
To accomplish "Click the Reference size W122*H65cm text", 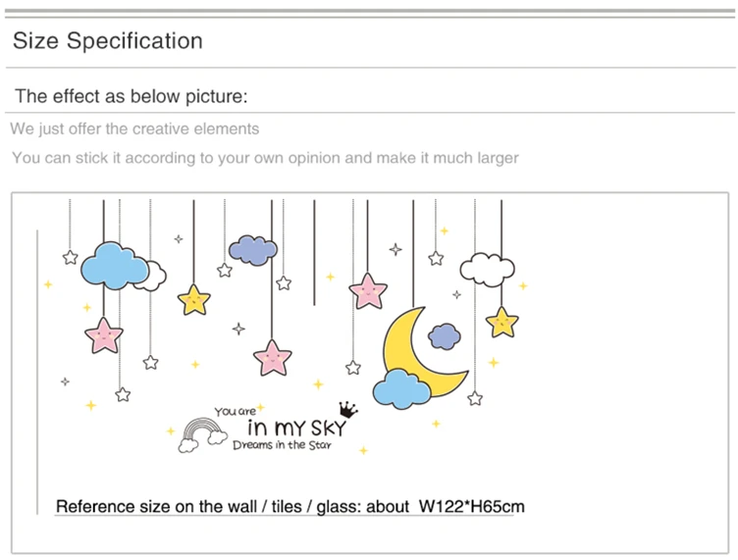I will (x=290, y=506).
